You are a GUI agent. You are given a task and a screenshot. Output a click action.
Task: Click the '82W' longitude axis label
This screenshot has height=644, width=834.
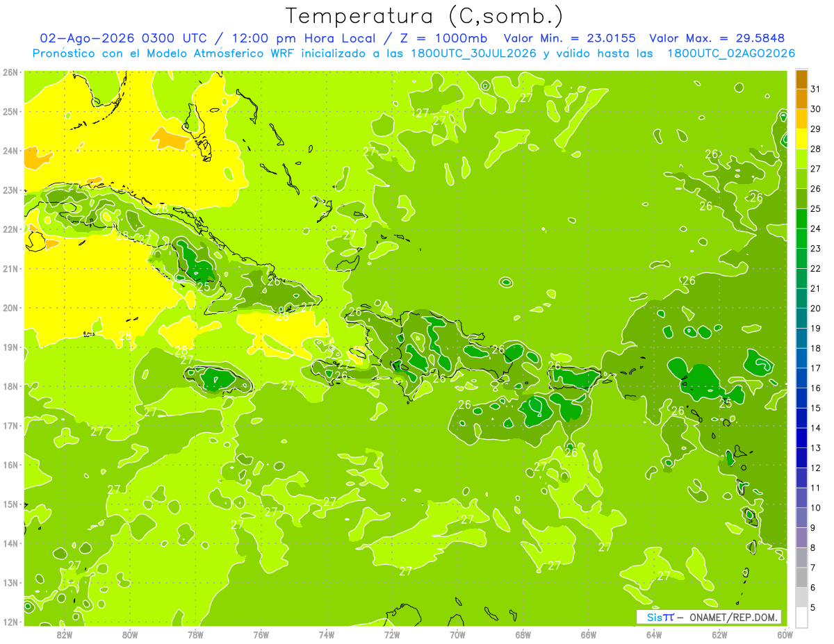pos(64,635)
